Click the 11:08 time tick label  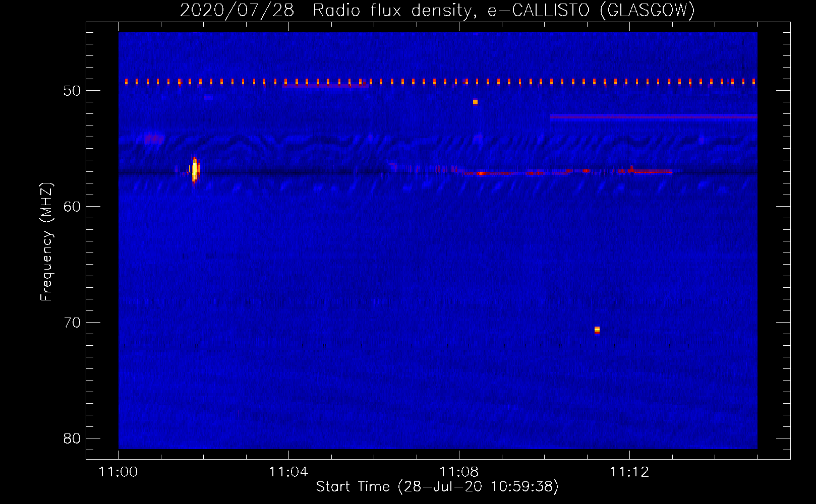[459, 472]
